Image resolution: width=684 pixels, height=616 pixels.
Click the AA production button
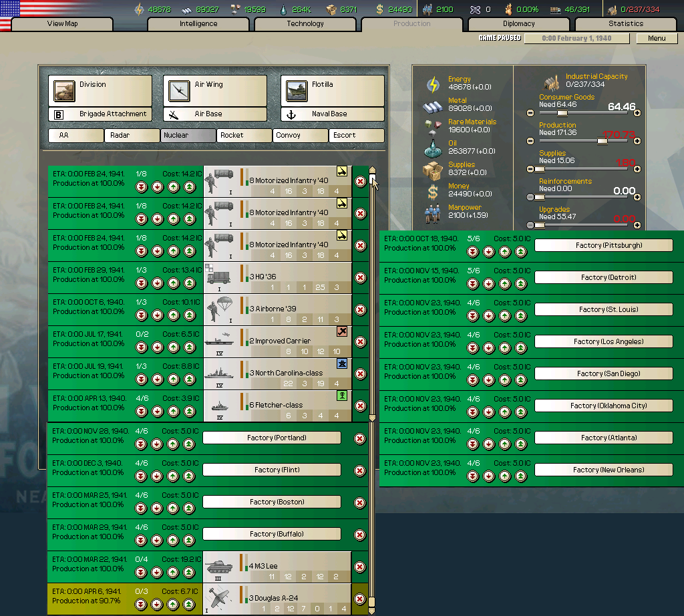(76, 135)
